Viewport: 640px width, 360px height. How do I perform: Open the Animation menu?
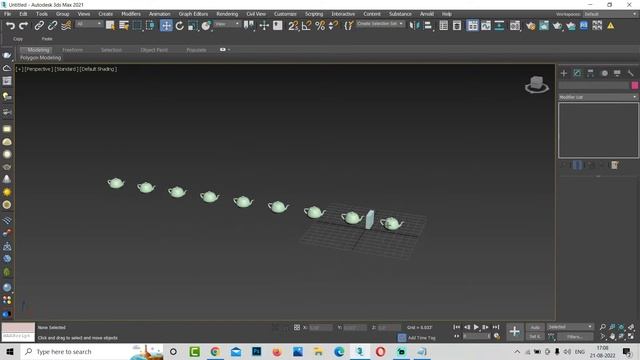159,14
